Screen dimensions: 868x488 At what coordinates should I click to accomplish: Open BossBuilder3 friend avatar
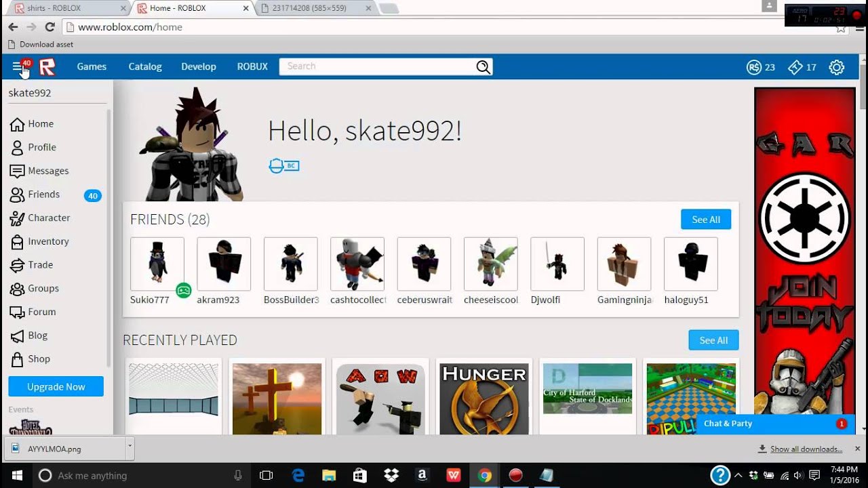click(290, 264)
